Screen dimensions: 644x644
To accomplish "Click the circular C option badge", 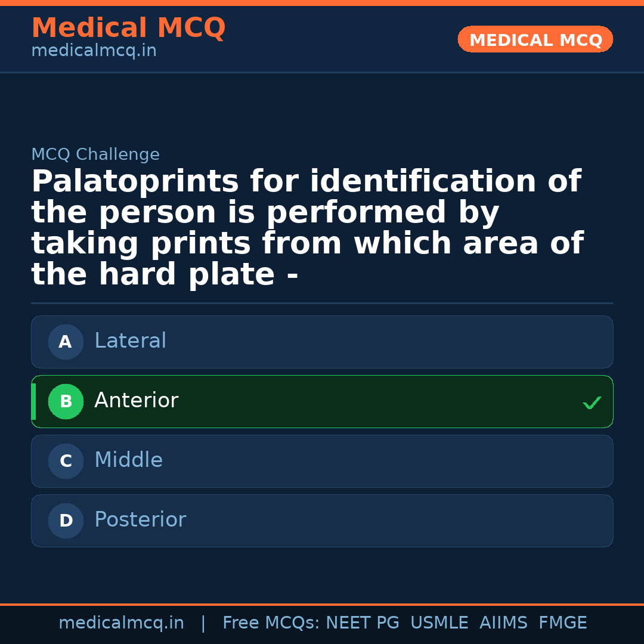I will click(x=66, y=461).
